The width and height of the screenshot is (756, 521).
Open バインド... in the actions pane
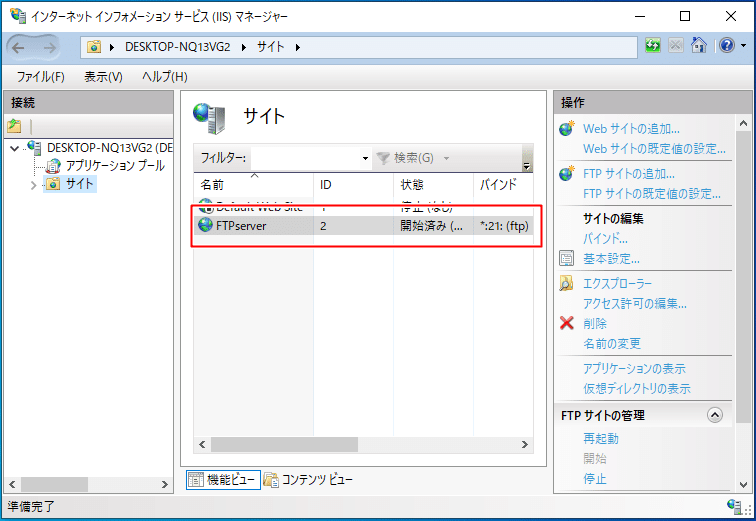tap(605, 239)
